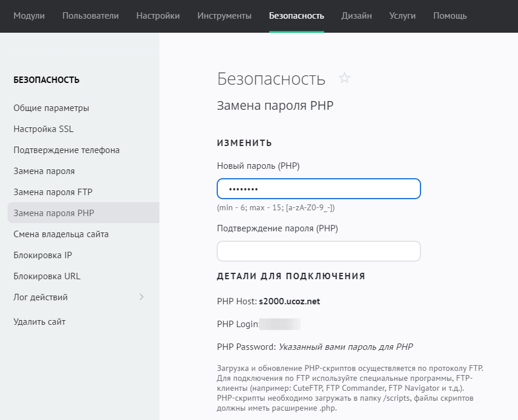Go to Общие параметры in sidebar
This screenshot has height=420, width=518.
point(51,108)
